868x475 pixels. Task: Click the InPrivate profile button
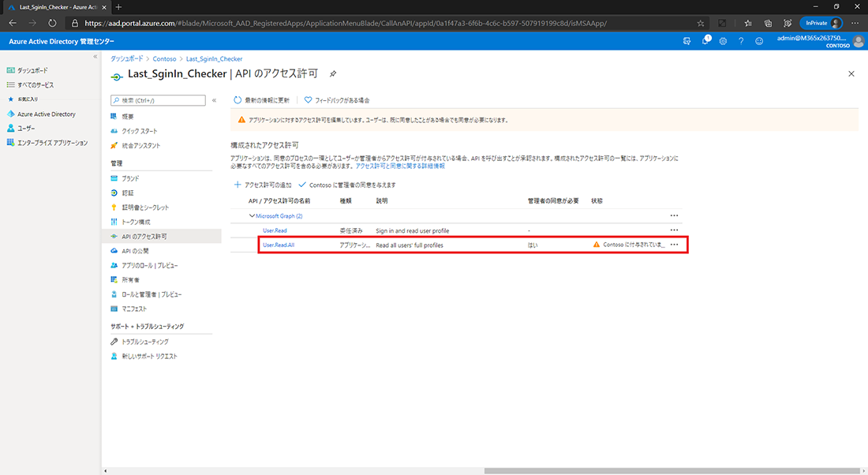[x=821, y=23]
